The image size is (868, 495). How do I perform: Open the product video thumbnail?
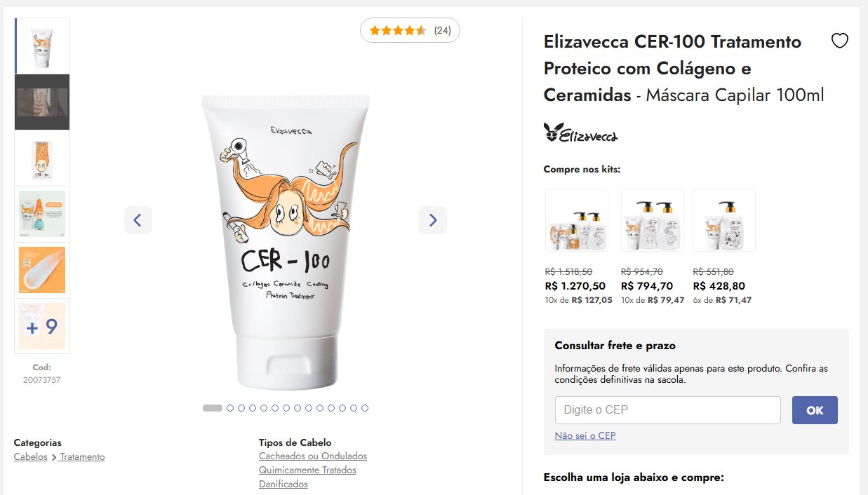coord(42,102)
